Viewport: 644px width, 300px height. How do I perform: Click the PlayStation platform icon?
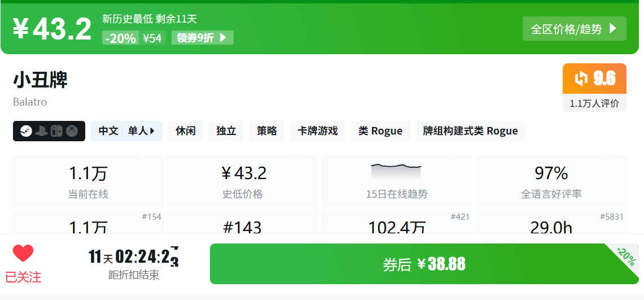(41, 131)
